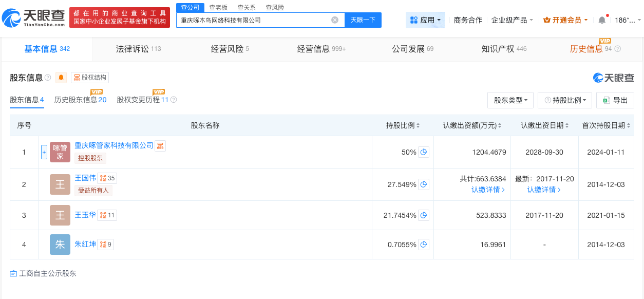Viewport: 644px width, 299px height.
Task: Open pie chart for the 50% shareholding
Action: 424,152
